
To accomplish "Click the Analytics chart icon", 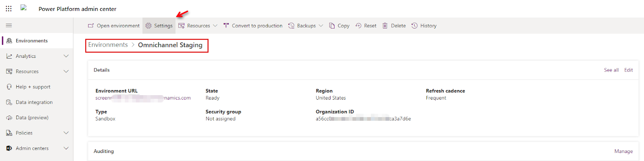I will [9, 56].
